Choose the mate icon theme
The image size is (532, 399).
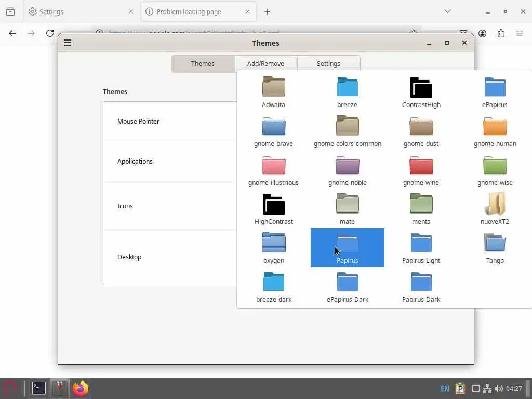[347, 209]
